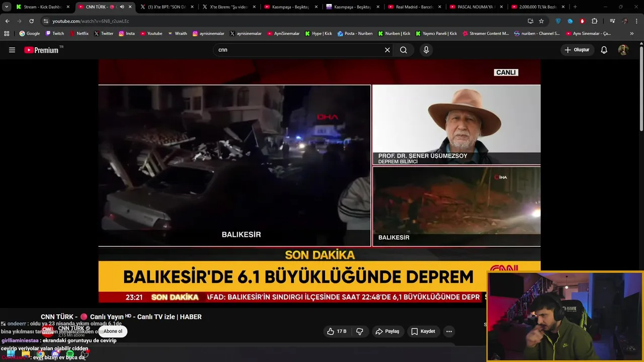Open more actions three-dot menu under video
Viewport: 644px width, 362px height.
(x=449, y=331)
